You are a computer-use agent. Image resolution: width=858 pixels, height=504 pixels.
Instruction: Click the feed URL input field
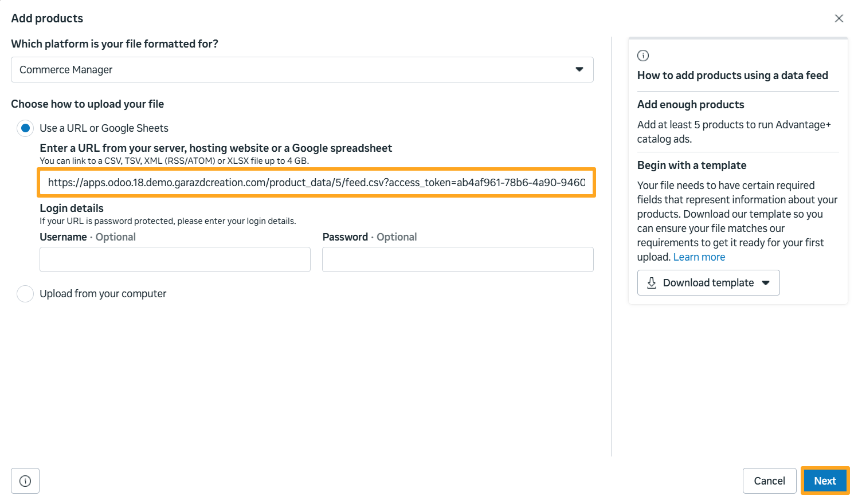[x=316, y=183]
